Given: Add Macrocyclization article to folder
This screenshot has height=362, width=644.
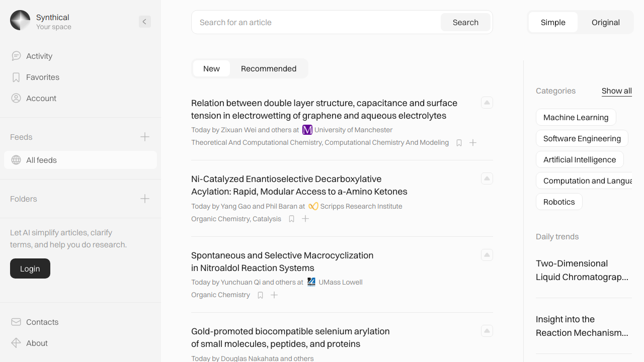Looking at the screenshot, I should click(x=274, y=295).
